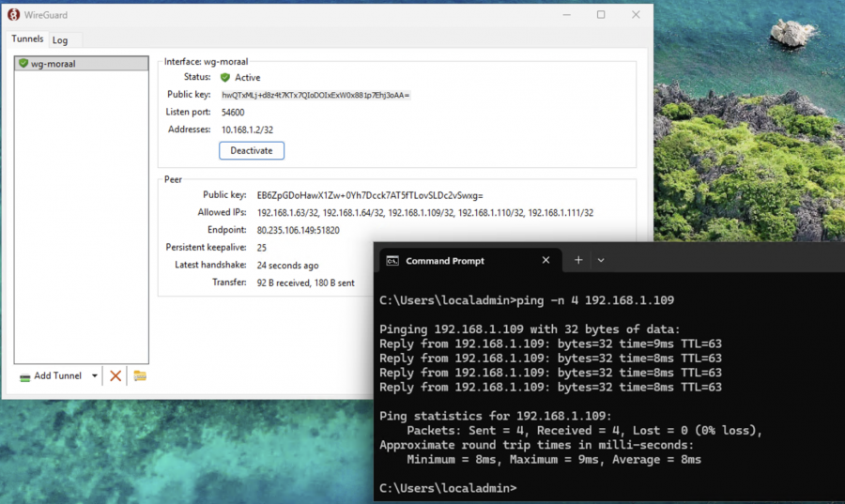Deactivate the wg-moraal tunnel
The width and height of the screenshot is (845, 504).
[x=252, y=150]
